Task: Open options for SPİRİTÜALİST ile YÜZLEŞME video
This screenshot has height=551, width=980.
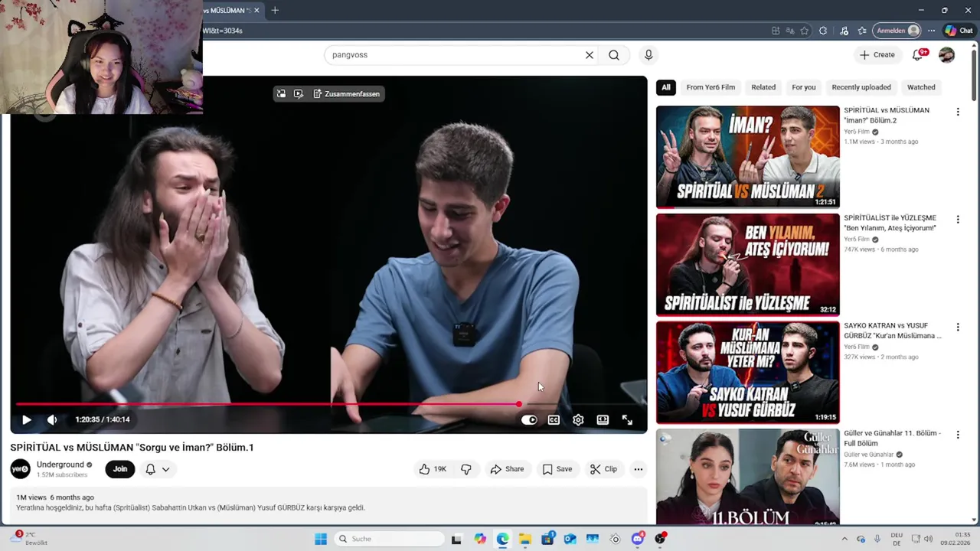Action: pos(958,220)
